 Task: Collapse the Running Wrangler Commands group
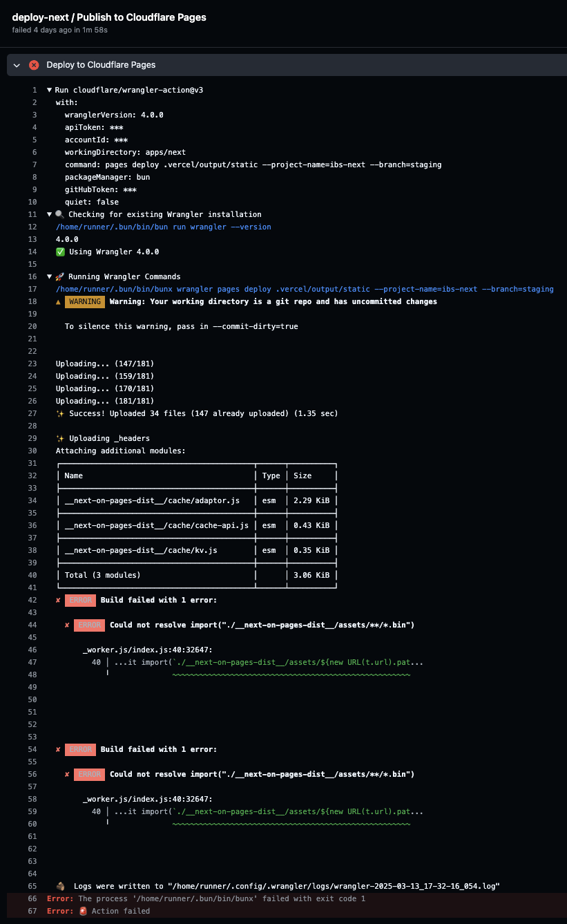pos(48,276)
